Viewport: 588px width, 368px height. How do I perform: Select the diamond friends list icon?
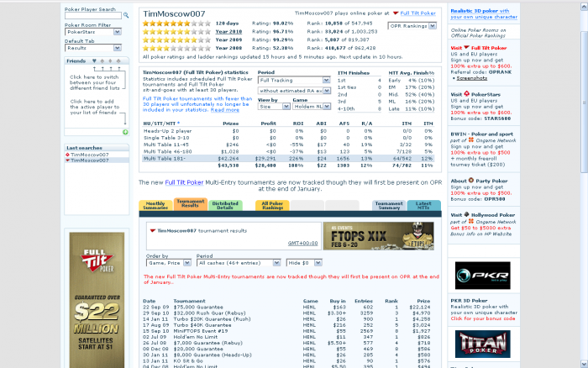[x=110, y=60]
